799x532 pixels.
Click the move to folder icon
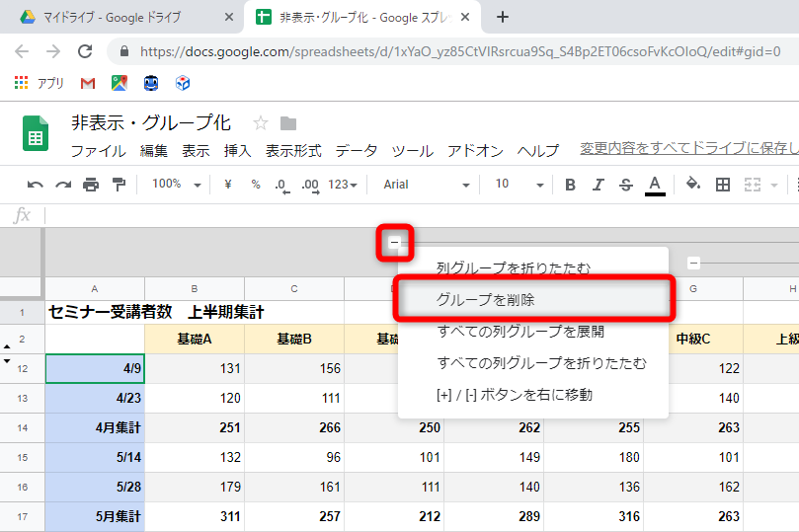click(x=288, y=123)
